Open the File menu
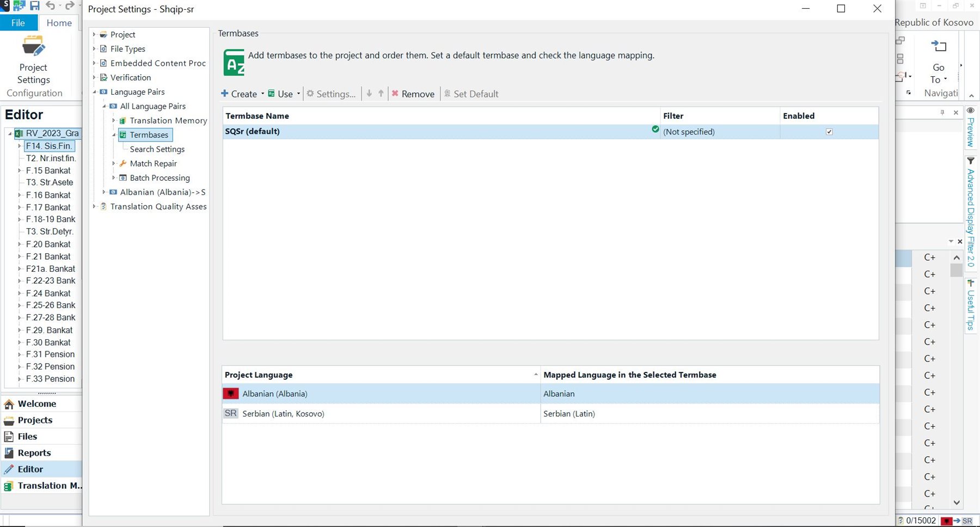The image size is (980, 527). tap(18, 22)
